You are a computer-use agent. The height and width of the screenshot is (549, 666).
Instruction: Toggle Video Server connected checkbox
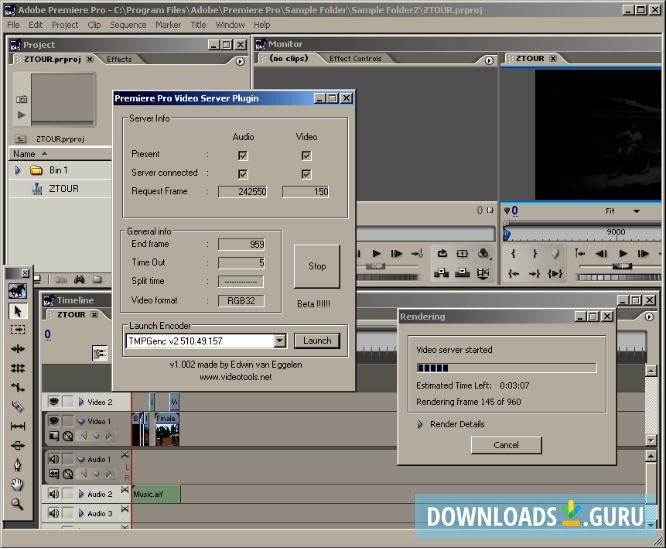[306, 174]
